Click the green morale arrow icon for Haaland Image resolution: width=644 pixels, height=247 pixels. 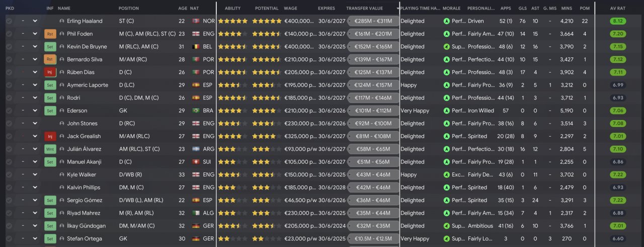pyautogui.click(x=446, y=21)
